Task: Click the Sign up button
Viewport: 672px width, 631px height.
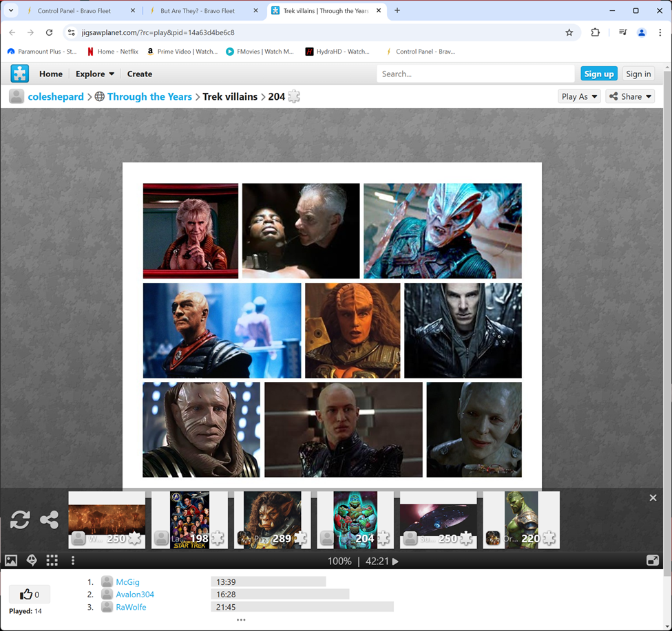Action: 599,74
